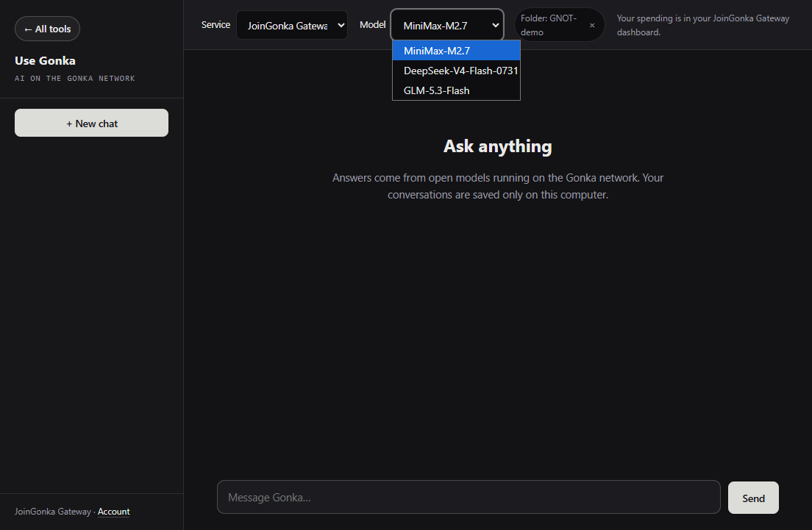Click the Answers come from open models paragraph
812x530 pixels.
pyautogui.click(x=498, y=186)
